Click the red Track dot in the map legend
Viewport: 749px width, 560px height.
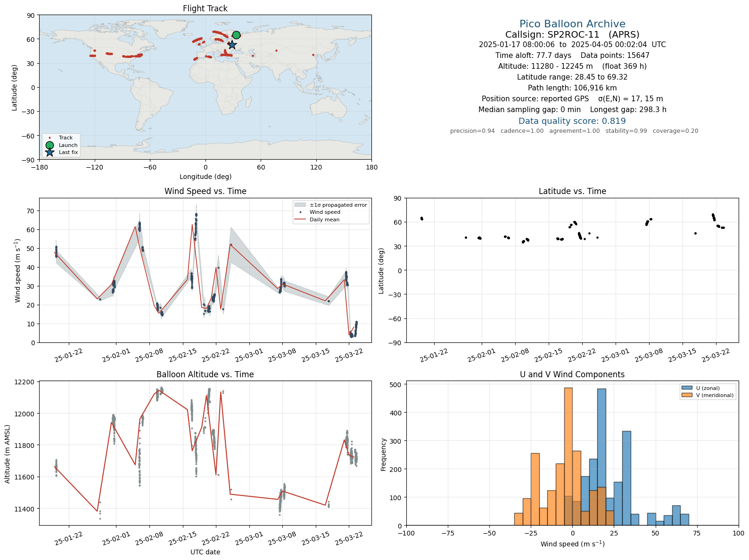coord(49,138)
